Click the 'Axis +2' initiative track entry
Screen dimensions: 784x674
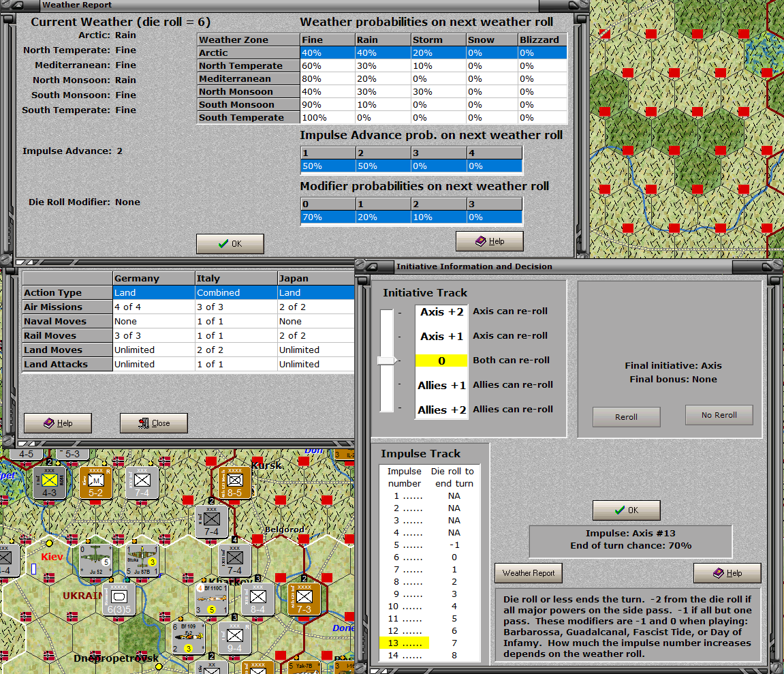441,311
